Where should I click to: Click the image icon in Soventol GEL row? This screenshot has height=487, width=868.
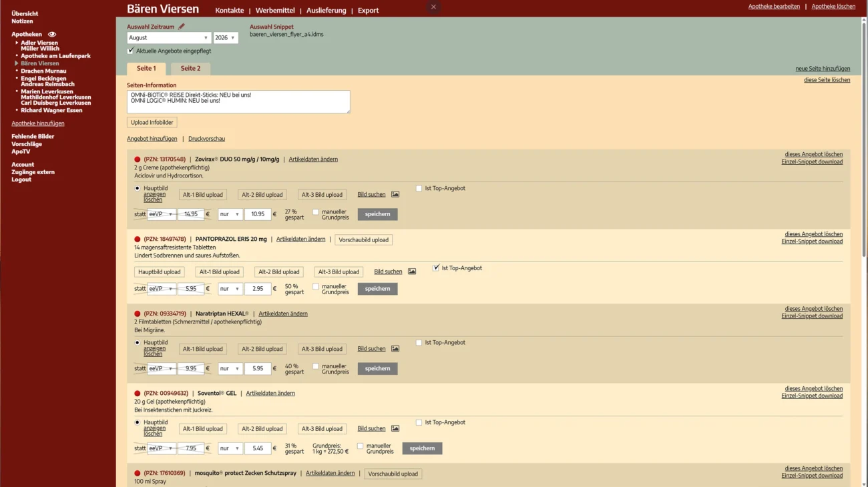click(395, 428)
